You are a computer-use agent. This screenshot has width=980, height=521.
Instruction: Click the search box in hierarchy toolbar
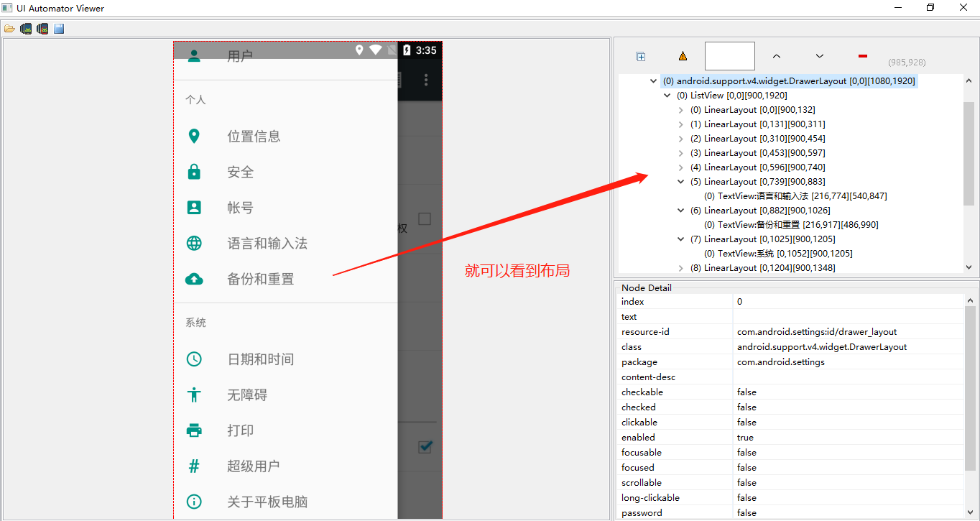(x=730, y=56)
